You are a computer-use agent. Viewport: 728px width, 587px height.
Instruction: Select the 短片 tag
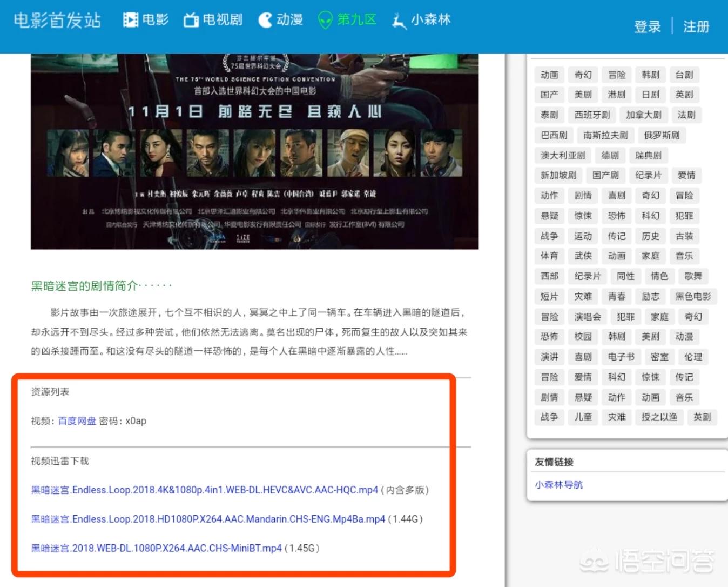(549, 296)
